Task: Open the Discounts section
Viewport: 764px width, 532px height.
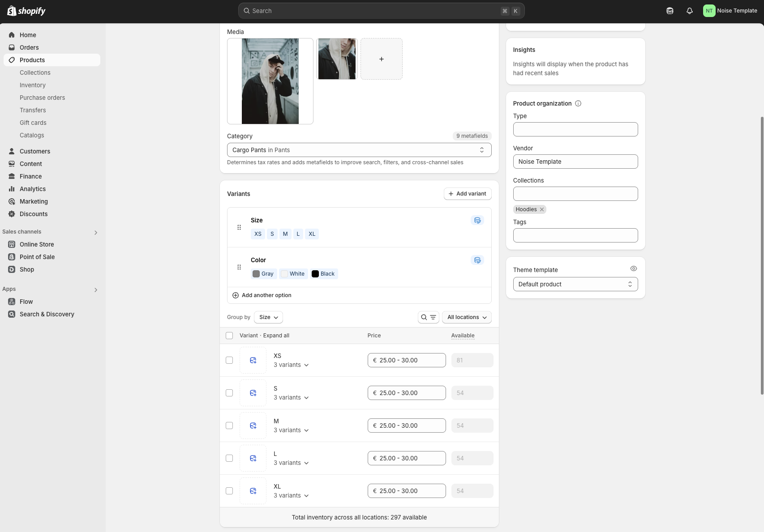Action: click(x=34, y=214)
